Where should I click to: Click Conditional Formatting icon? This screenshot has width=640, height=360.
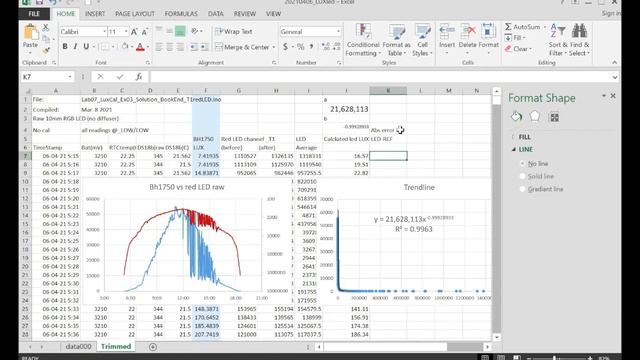362,31
